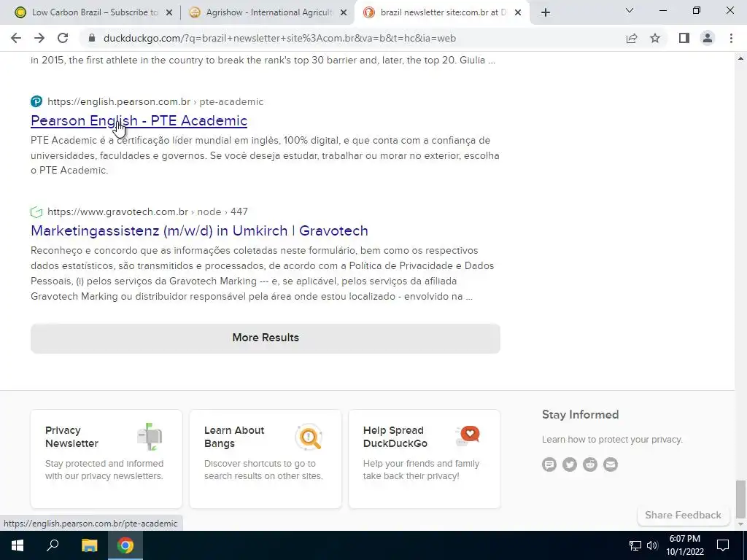Viewport: 747px width, 560px height.
Task: Share this page via address bar icon
Action: [632, 38]
